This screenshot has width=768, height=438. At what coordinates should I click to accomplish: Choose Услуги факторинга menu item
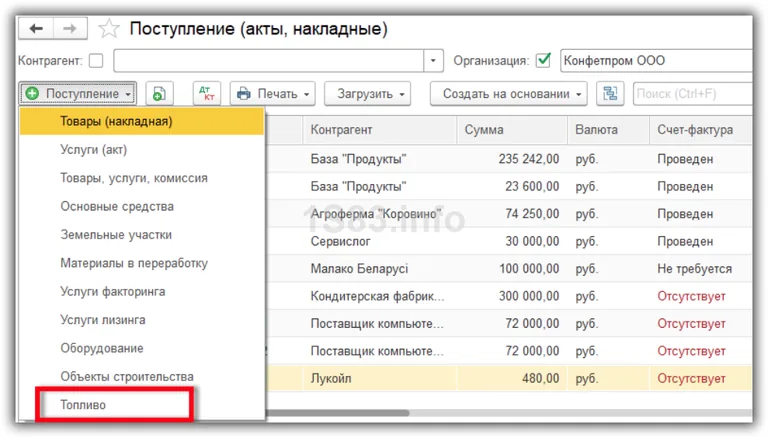(x=142, y=292)
